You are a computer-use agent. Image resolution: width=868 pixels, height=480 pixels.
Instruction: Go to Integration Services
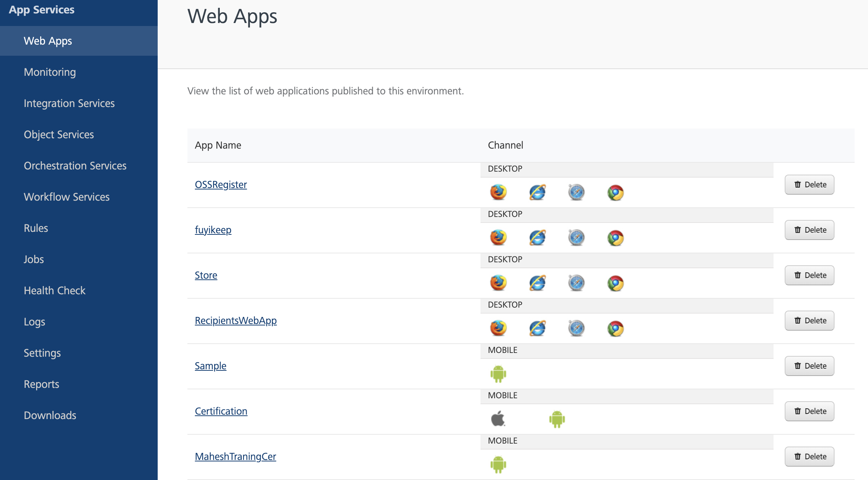click(69, 103)
